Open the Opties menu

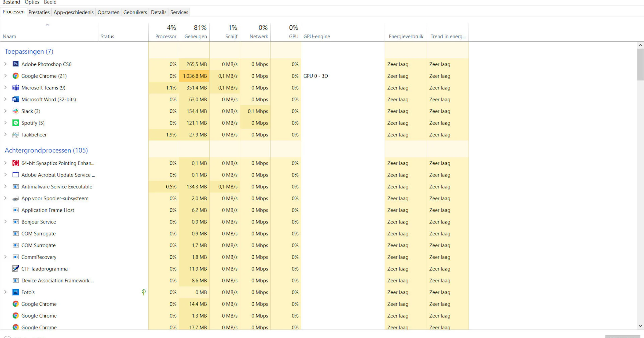[x=32, y=2]
